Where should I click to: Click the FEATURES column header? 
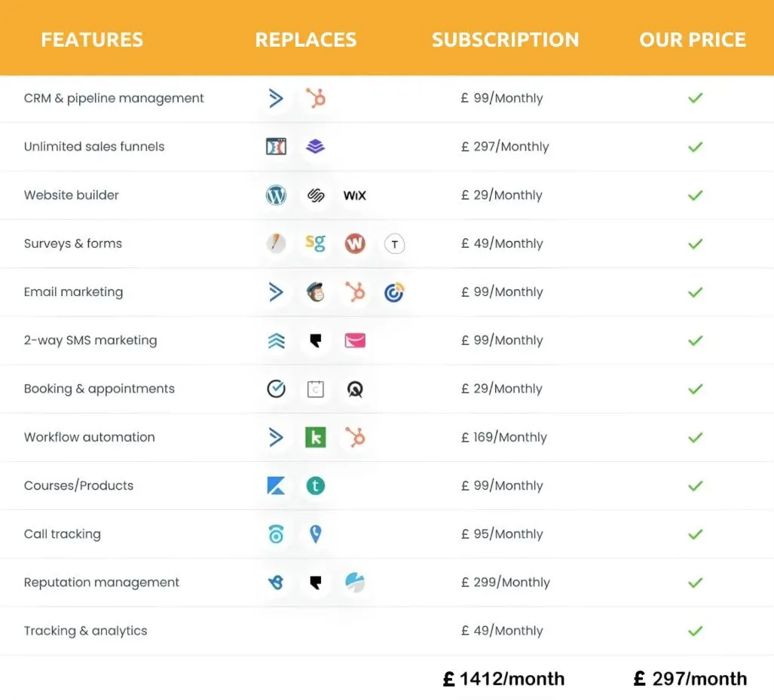point(92,39)
